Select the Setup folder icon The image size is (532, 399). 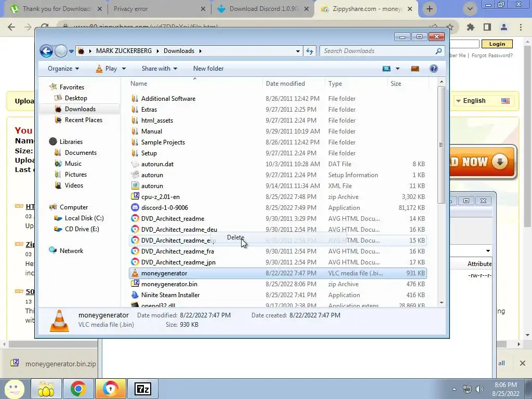135,153
